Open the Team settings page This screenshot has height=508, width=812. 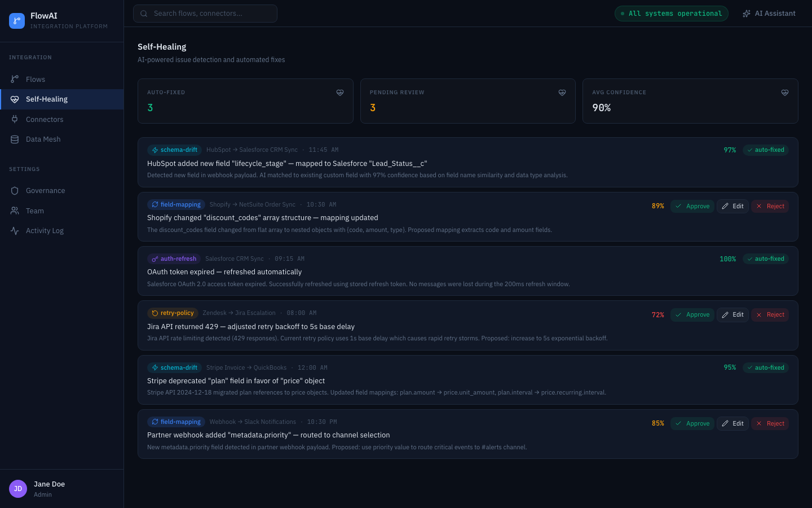(34, 211)
